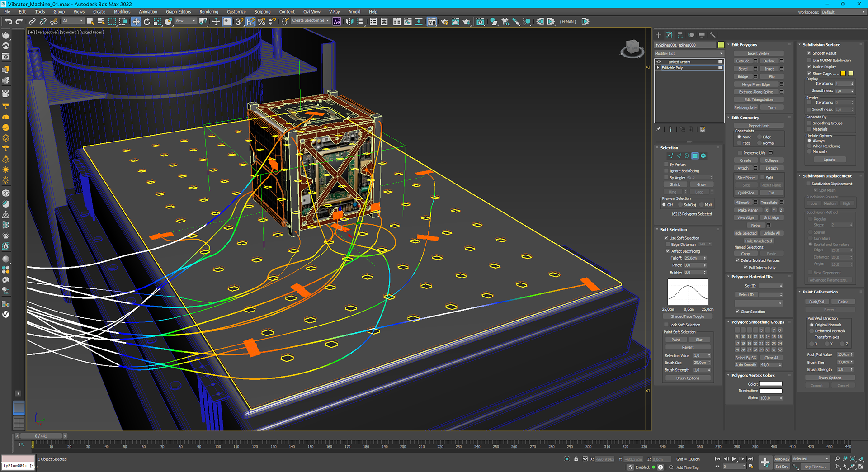Toggle Angle Snap in the toolbar
Image resolution: width=868 pixels, height=472 pixels.
point(250,22)
